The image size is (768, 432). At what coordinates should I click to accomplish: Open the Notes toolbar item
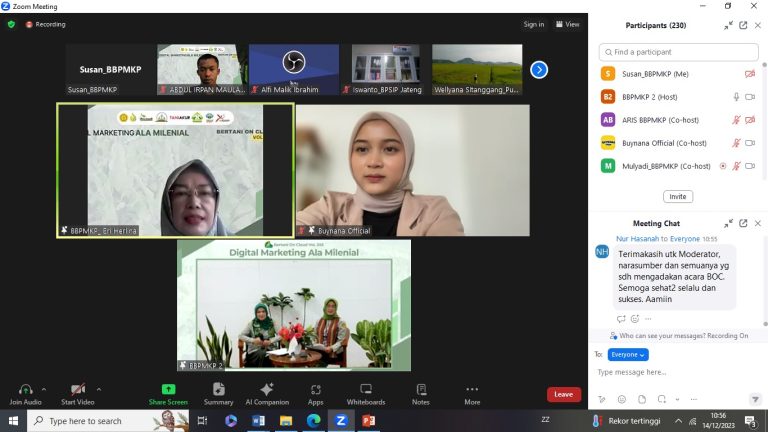pyautogui.click(x=421, y=394)
